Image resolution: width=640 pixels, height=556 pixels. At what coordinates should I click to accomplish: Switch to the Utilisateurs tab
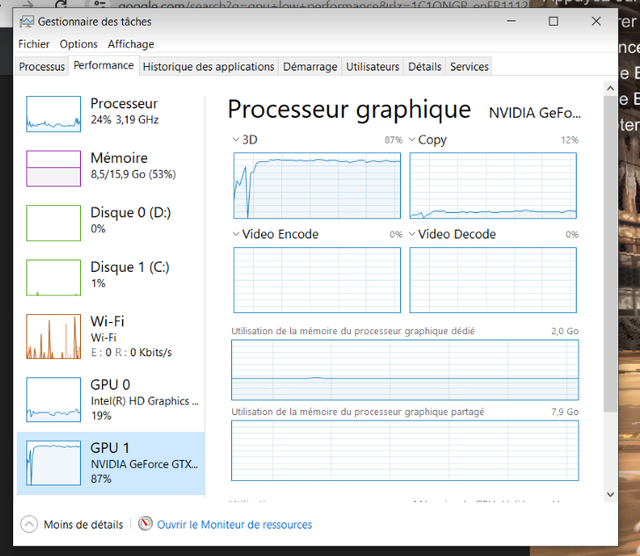[373, 67]
